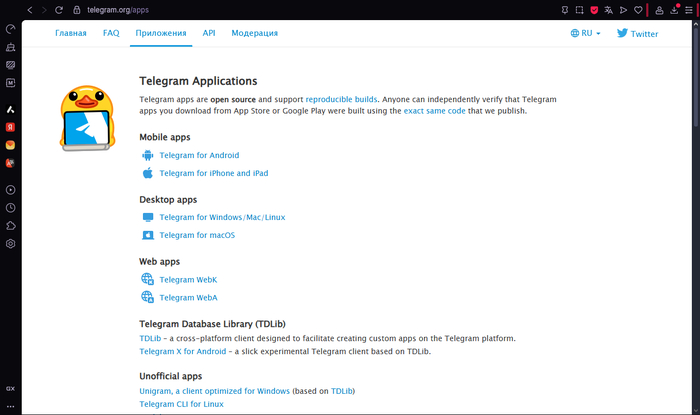Go back to the previous page
The width and height of the screenshot is (700, 415).
click(x=30, y=10)
